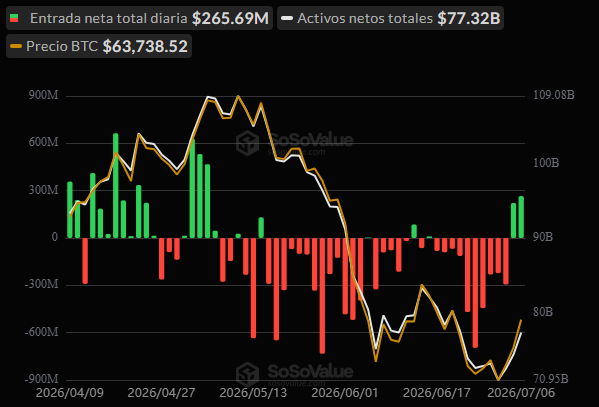
Task: Click the 600M left axis label
Action: pos(44,142)
